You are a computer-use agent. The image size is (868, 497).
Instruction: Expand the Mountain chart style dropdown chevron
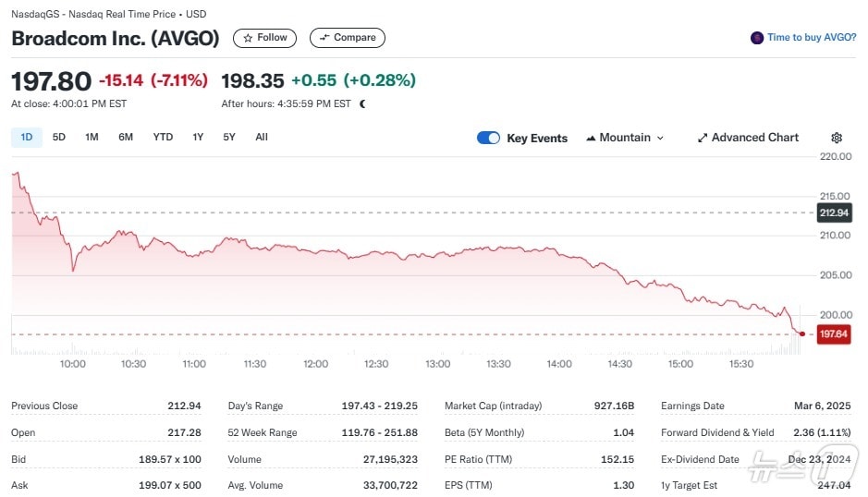tap(660, 138)
